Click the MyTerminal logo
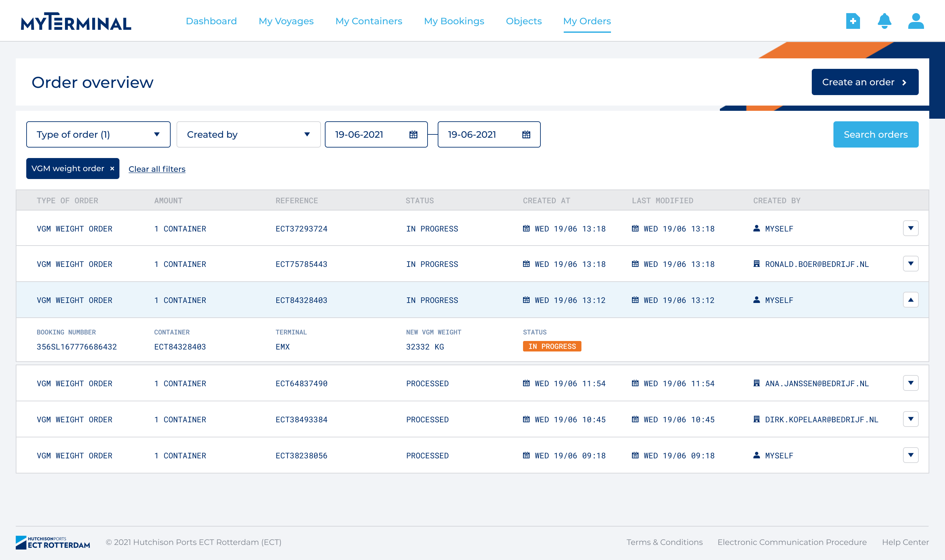This screenshot has width=945, height=560. pyautogui.click(x=76, y=21)
